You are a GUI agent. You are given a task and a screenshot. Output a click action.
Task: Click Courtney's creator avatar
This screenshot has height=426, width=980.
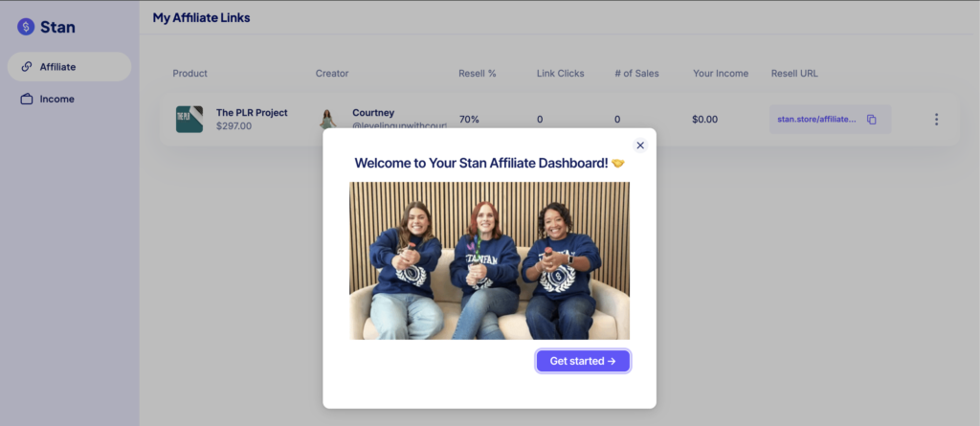(328, 117)
